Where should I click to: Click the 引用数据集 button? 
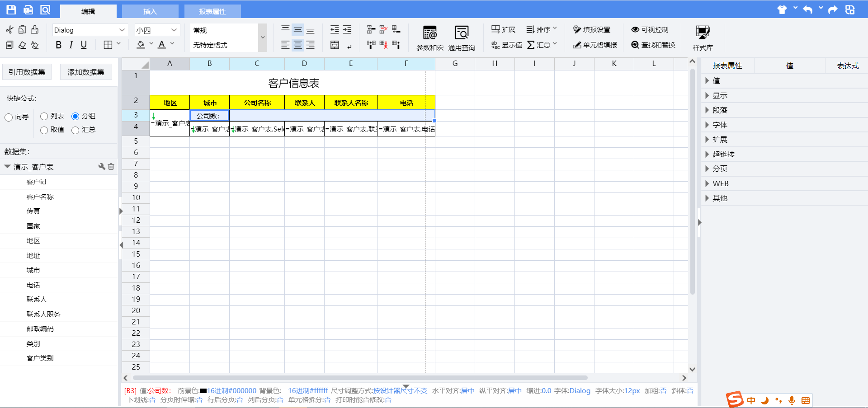27,72
